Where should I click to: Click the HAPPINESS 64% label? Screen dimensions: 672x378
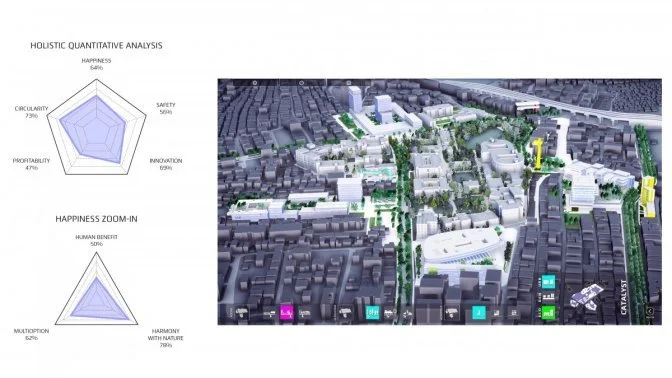click(x=96, y=64)
